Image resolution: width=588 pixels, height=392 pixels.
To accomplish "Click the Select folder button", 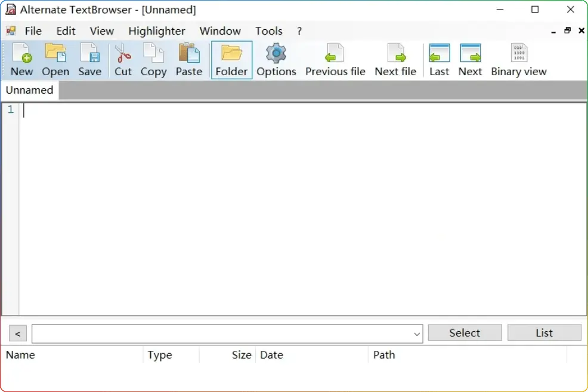I will point(465,333).
